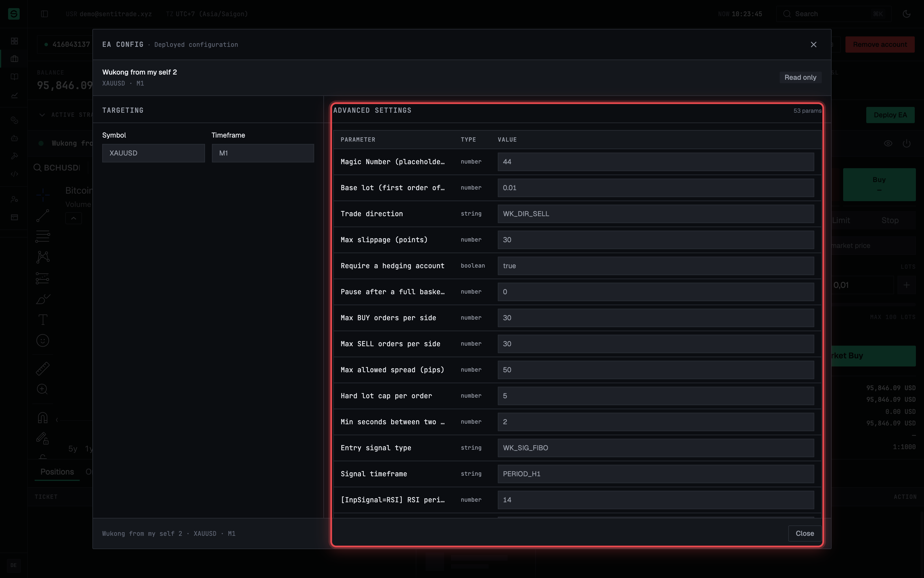Select the forecast measurement tool
Viewport: 924px width, 578px height.
tap(43, 278)
